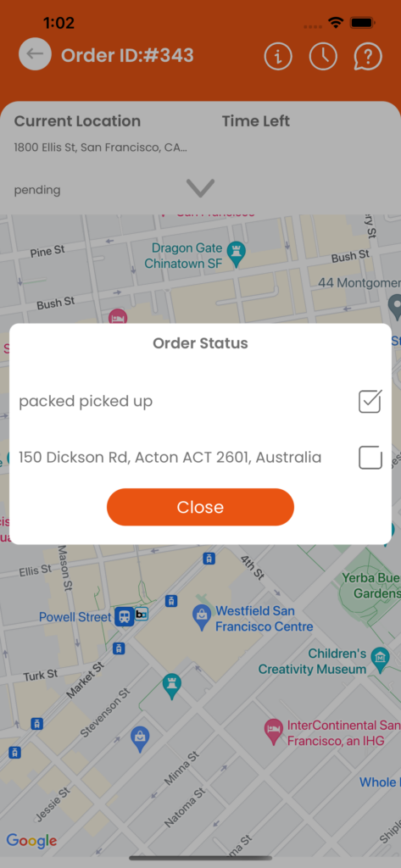Tap the Powell Street transit station icon
Image resolution: width=401 pixels, height=868 pixels.
pos(124,616)
